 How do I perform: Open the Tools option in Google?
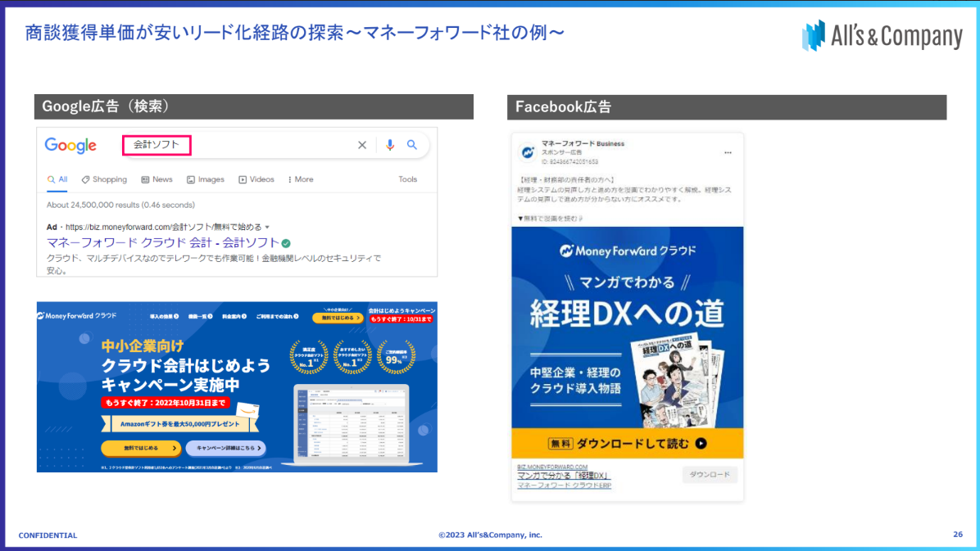407,179
